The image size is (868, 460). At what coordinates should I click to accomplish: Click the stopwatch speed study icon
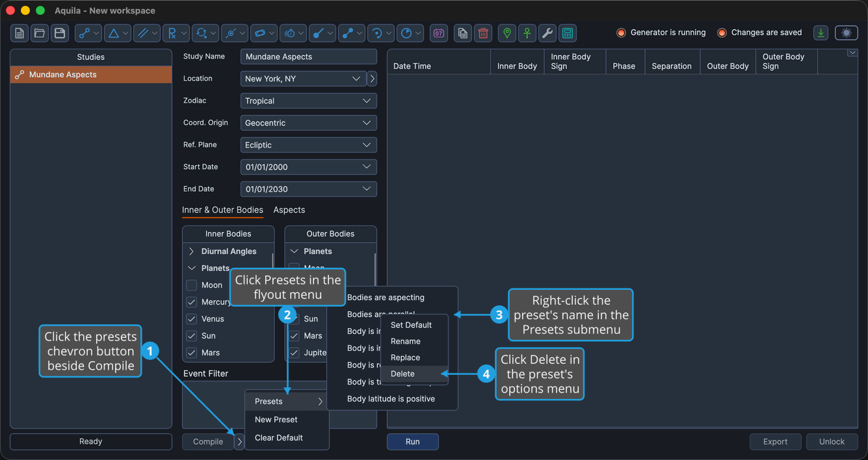[293, 33]
